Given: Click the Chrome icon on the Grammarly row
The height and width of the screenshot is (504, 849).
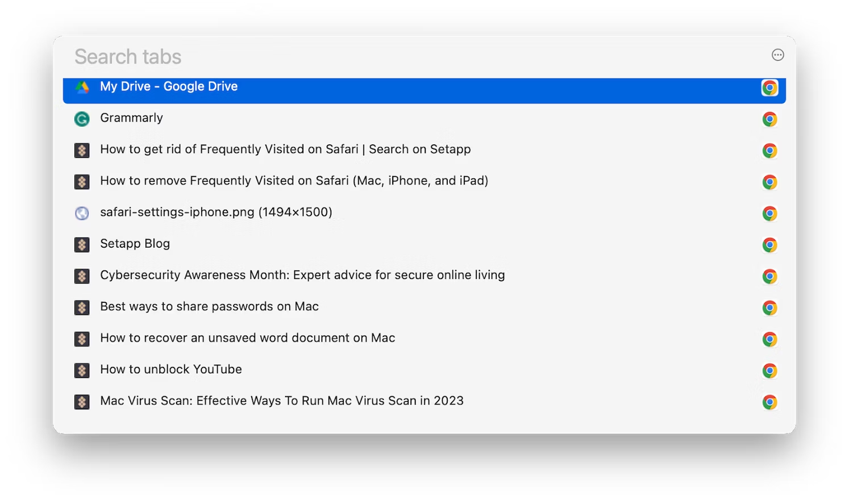Looking at the screenshot, I should tap(770, 119).
